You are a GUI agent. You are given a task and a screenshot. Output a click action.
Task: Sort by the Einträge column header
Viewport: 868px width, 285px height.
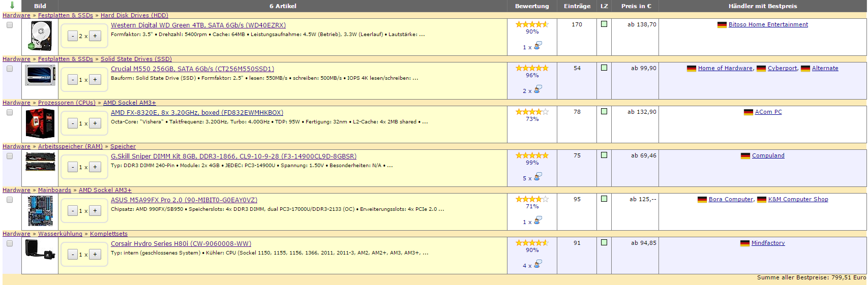pyautogui.click(x=577, y=6)
